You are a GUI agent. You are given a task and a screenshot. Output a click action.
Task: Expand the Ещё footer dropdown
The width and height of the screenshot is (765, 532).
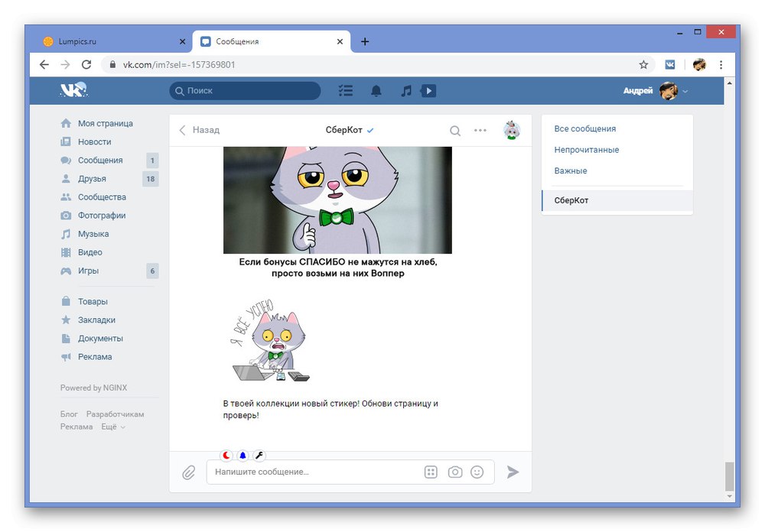[113, 427]
